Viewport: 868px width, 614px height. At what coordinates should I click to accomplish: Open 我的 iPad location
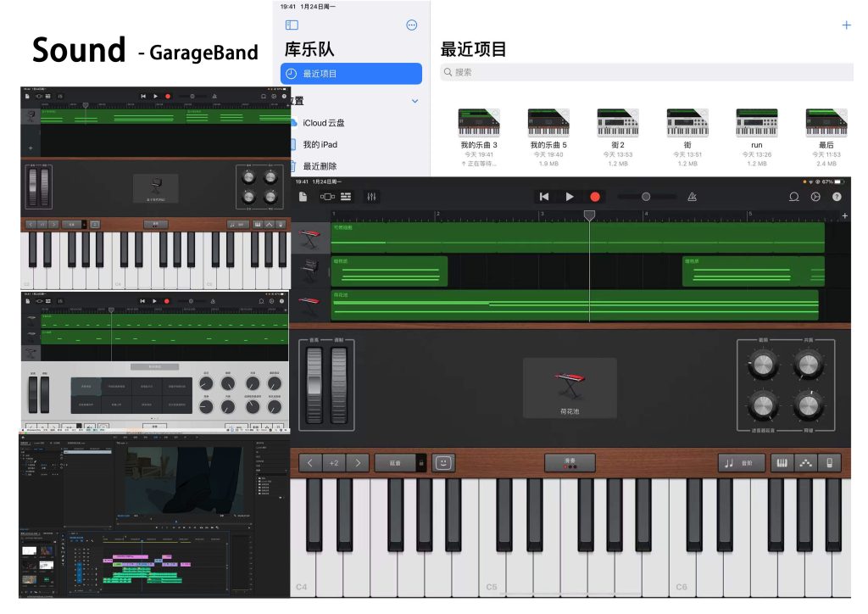pyautogui.click(x=320, y=144)
